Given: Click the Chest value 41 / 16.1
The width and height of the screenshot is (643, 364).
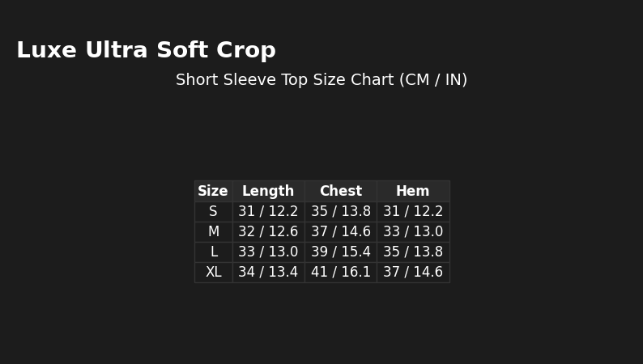Looking at the screenshot, I should click(x=341, y=273).
